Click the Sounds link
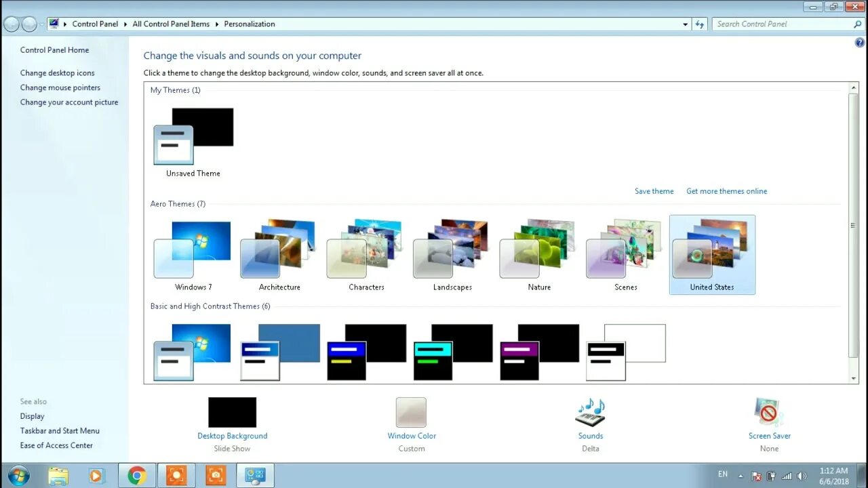The width and height of the screenshot is (868, 488). coord(591,436)
